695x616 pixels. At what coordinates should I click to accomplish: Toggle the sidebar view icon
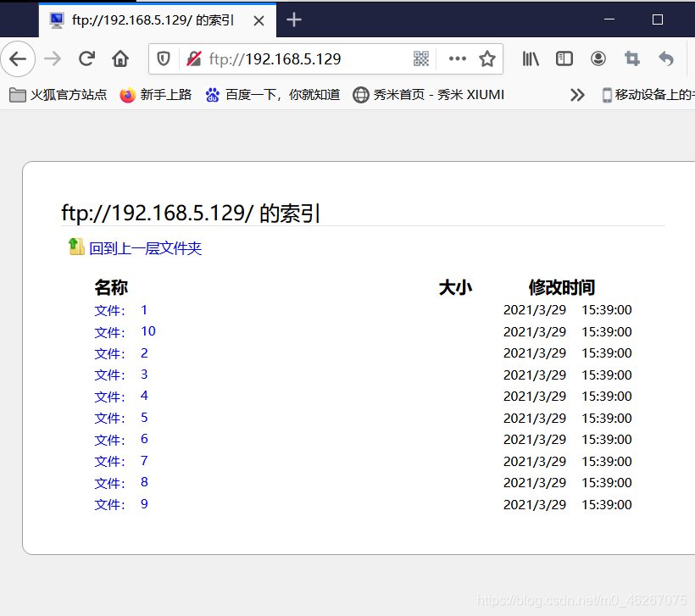click(564, 58)
